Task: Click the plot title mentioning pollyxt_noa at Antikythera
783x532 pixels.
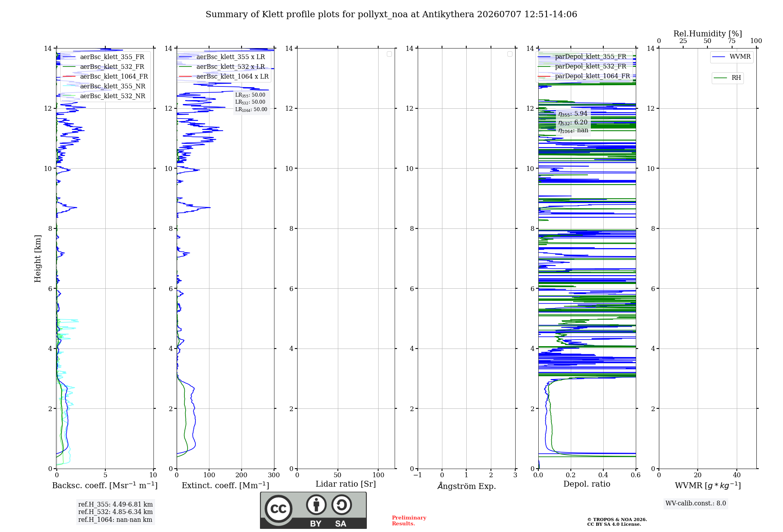Action: [x=391, y=14]
